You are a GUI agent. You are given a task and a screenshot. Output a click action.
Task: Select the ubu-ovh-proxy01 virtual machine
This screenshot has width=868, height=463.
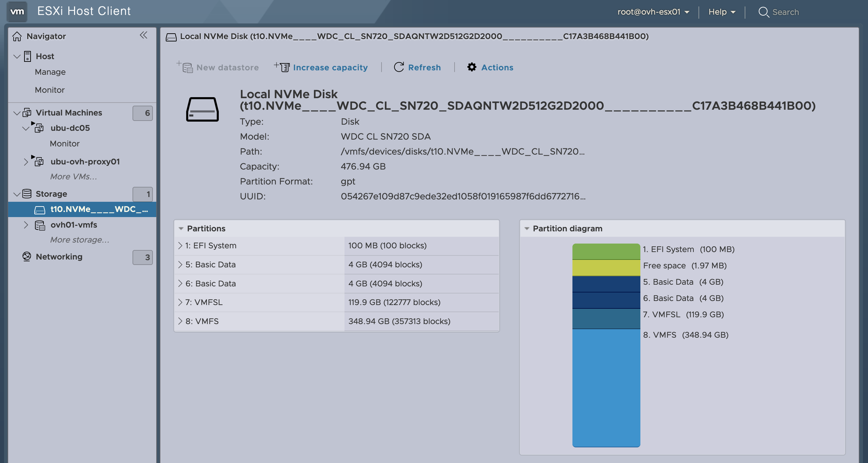point(85,162)
